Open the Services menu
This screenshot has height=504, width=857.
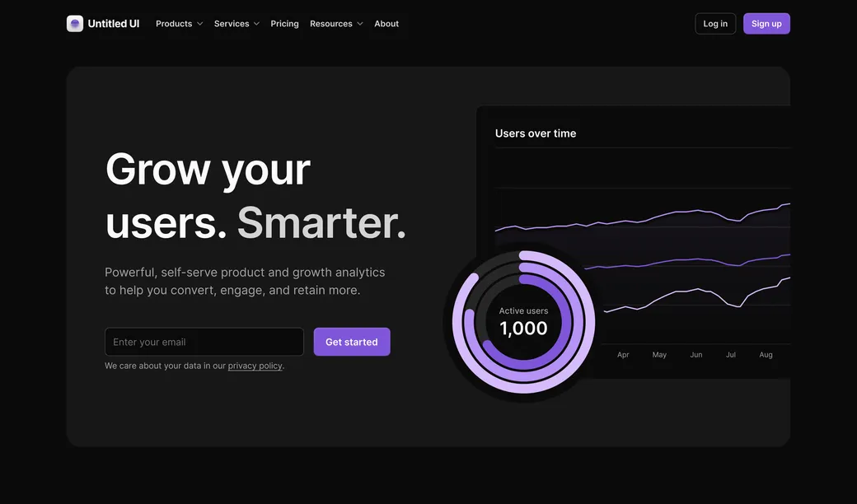pos(232,24)
